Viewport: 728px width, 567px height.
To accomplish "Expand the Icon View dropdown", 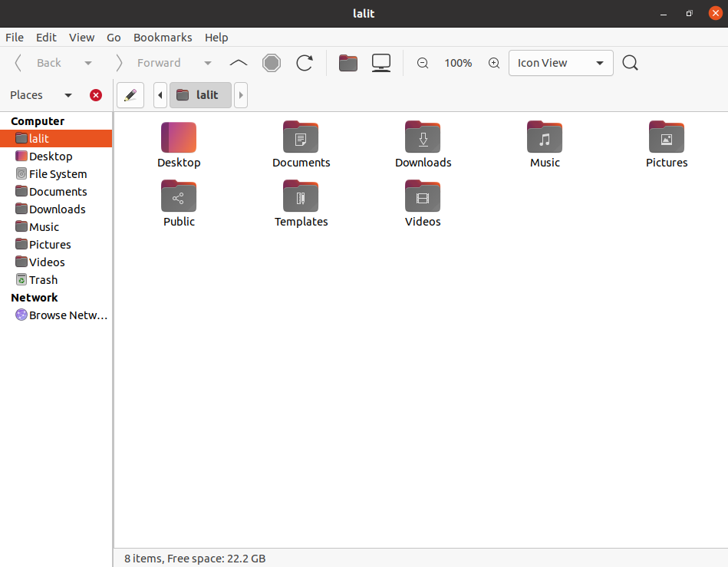I will point(561,63).
